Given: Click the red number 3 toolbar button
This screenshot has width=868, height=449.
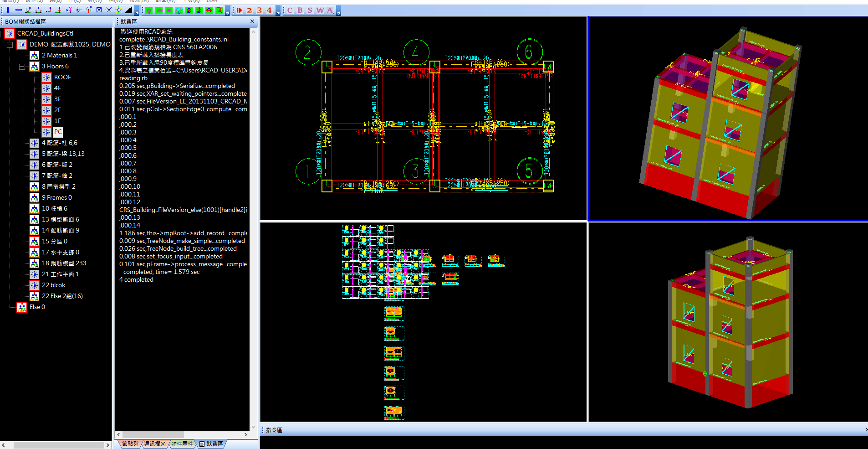Looking at the screenshot, I should pos(260,10).
